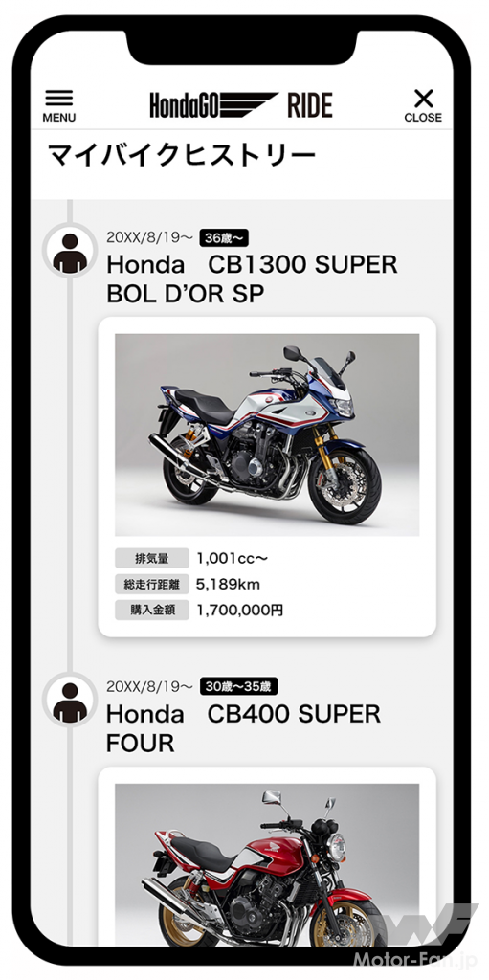Click the first 20XX/8/19〜 date entry
The width and height of the screenshot is (489, 980).
[150, 237]
